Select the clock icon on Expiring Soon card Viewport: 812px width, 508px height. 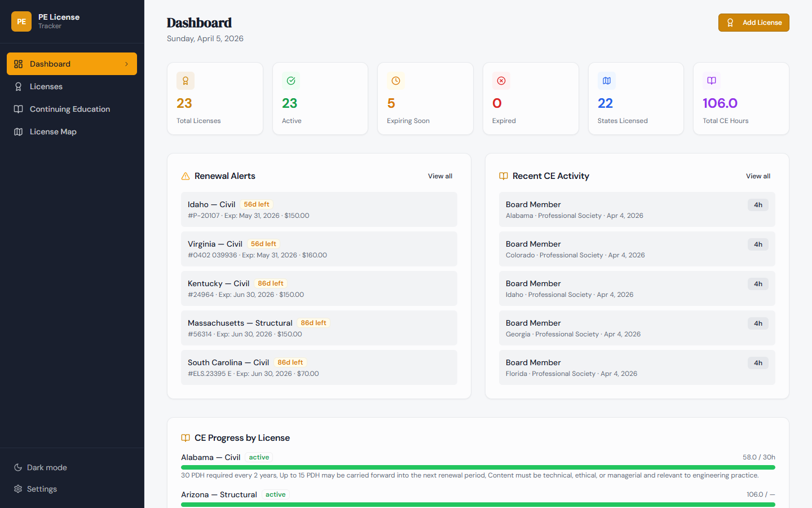tap(395, 81)
